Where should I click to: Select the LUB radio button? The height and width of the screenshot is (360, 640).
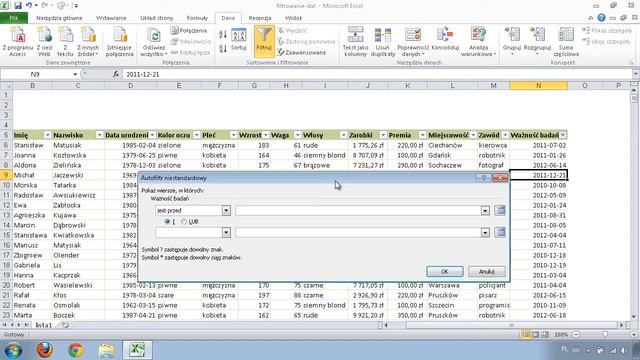coord(184,221)
